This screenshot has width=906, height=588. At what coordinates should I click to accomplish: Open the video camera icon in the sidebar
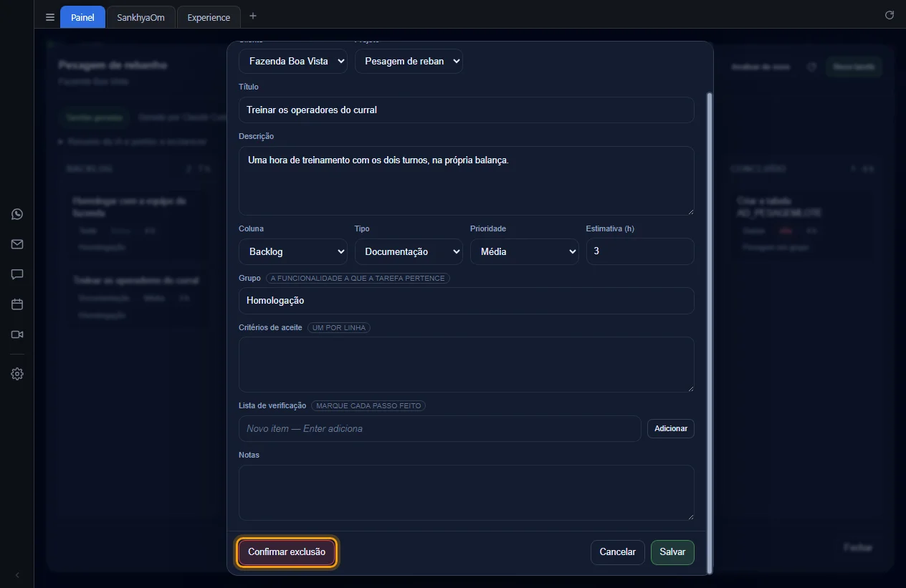[x=17, y=334]
